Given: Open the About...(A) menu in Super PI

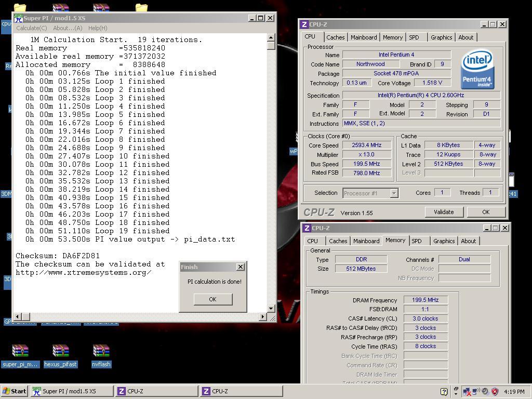Looking at the screenshot, I should (x=68, y=28).
